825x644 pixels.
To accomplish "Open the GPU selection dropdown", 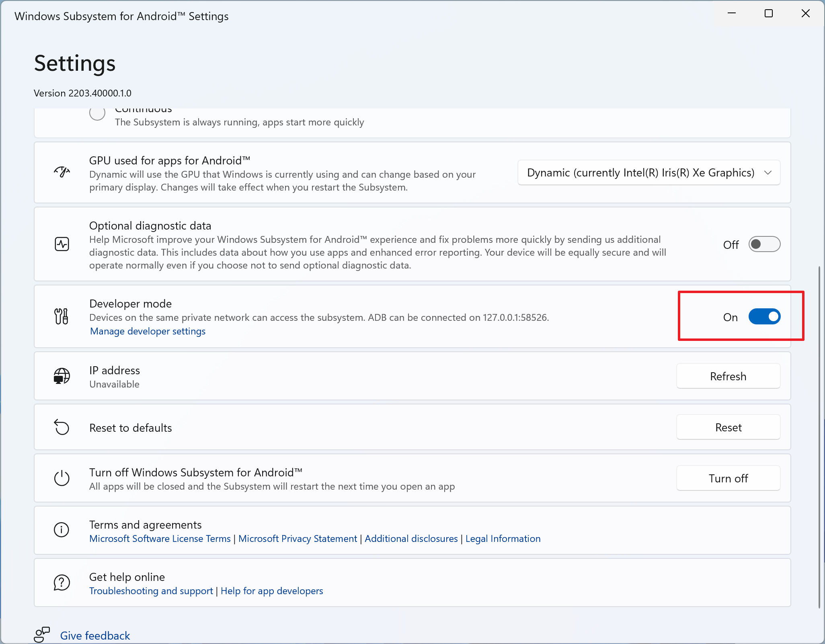I will (649, 173).
